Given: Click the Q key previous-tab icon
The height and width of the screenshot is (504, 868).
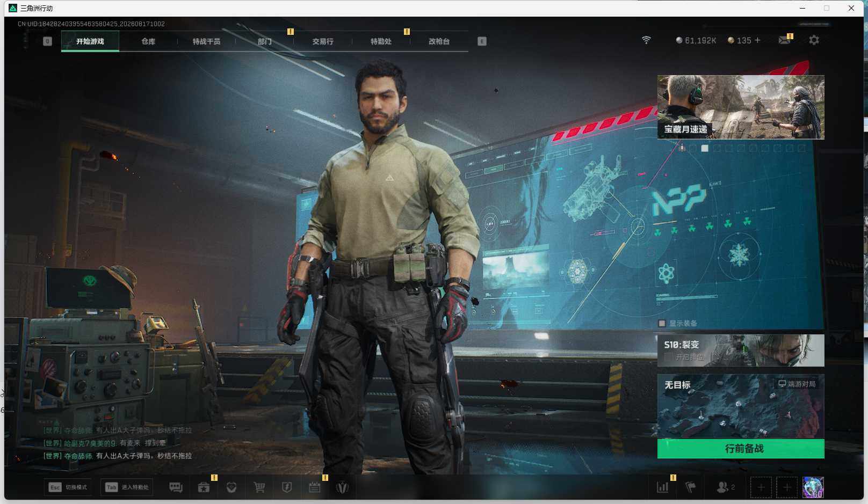Looking at the screenshot, I should pos(47,41).
